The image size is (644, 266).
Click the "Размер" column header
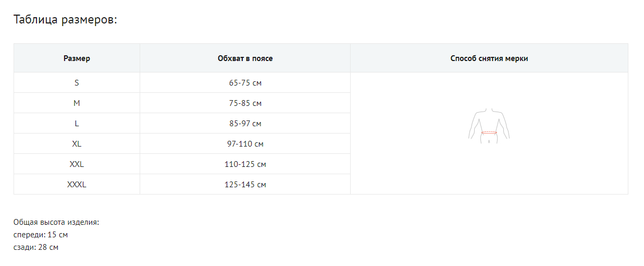click(x=77, y=58)
